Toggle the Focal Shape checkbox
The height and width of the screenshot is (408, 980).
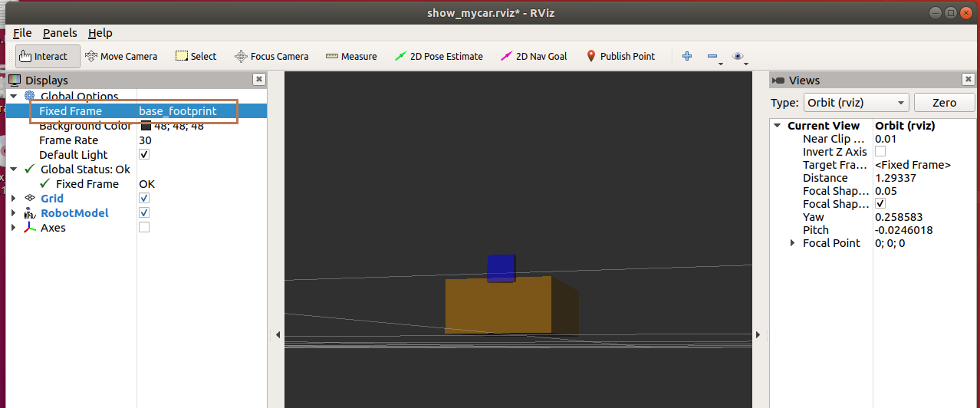point(880,203)
